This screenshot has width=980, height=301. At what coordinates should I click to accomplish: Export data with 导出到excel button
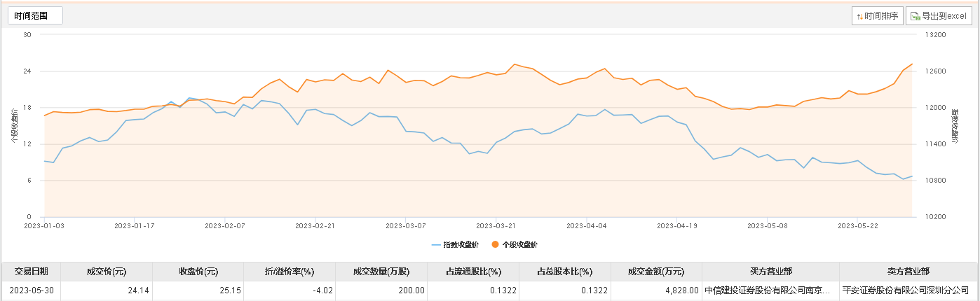pyautogui.click(x=939, y=16)
